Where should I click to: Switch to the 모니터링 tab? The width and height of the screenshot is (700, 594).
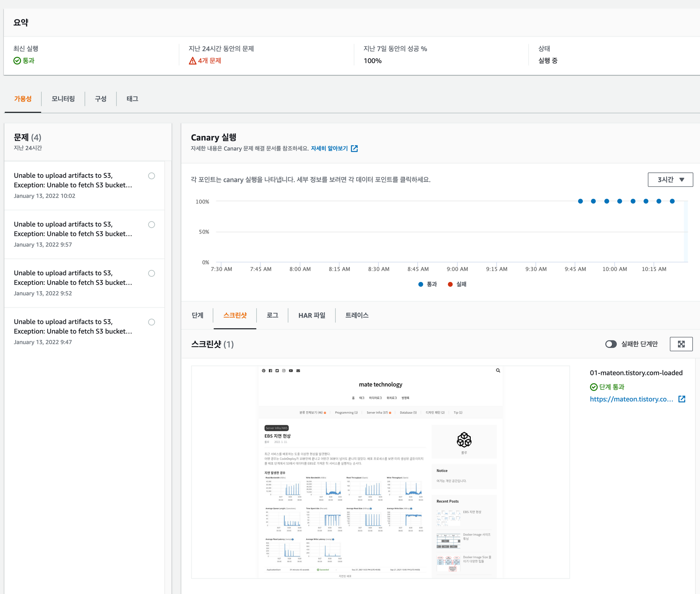(x=63, y=99)
